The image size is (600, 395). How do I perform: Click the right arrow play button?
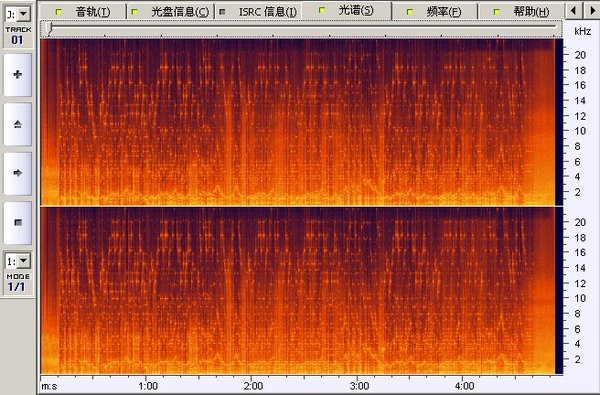click(18, 173)
